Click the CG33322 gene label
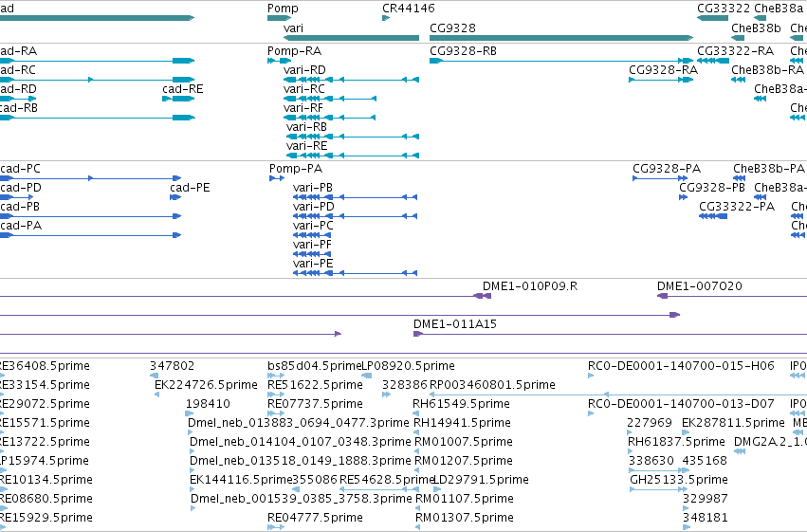Image resolution: width=807 pixels, height=532 pixels. (724, 9)
